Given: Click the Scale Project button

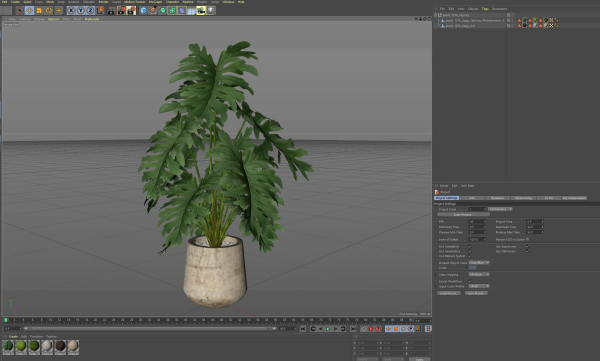Looking at the screenshot, I should (463, 215).
